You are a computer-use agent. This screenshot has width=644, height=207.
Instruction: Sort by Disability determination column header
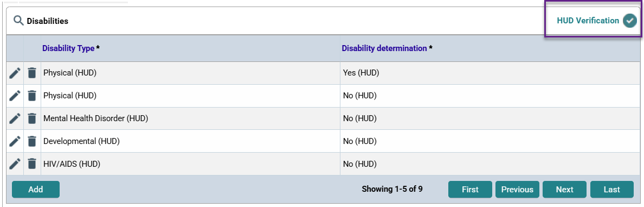[x=384, y=48]
